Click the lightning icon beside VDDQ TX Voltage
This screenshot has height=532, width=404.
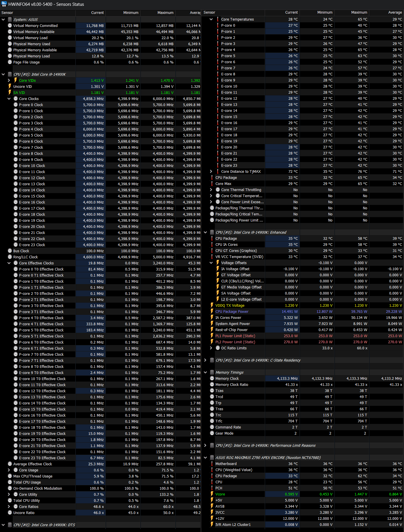pyautogui.click(x=212, y=305)
